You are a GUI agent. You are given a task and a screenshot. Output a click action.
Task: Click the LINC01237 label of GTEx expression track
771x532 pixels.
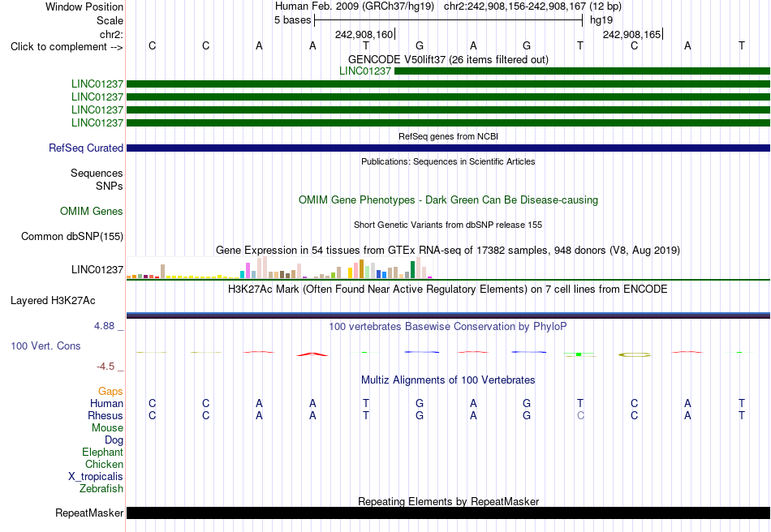(97, 269)
